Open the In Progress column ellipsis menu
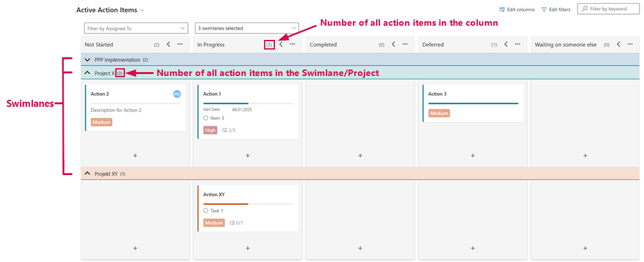 point(292,44)
